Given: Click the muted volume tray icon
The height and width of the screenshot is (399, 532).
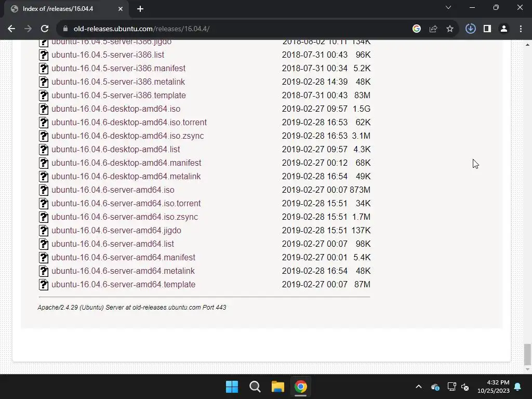Looking at the screenshot, I should 465,387.
